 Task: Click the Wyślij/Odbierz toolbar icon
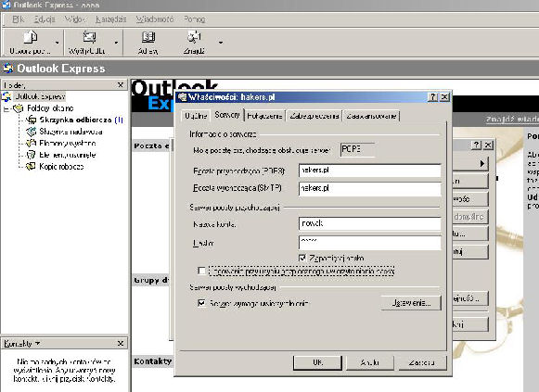point(89,37)
